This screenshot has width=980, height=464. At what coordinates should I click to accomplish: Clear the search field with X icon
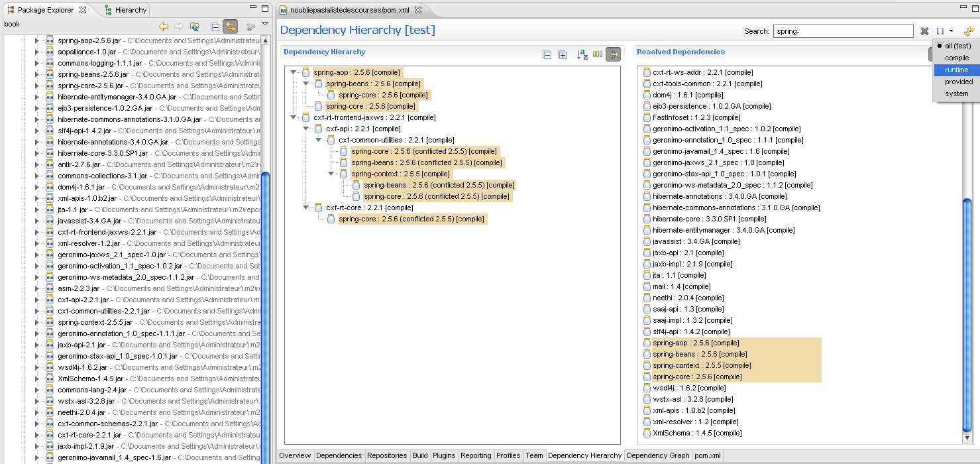(x=924, y=31)
